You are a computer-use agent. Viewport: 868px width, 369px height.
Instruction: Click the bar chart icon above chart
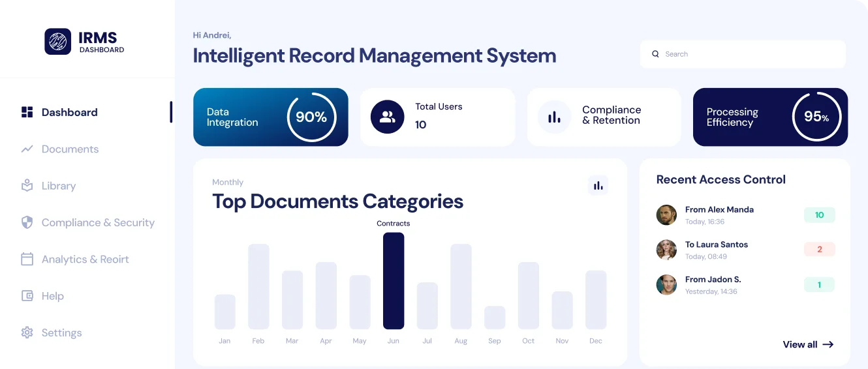click(598, 186)
